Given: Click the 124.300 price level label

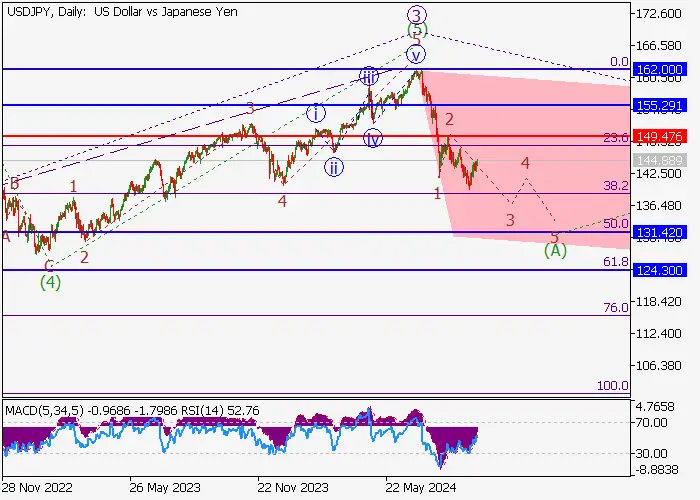Looking at the screenshot, I should 659,271.
